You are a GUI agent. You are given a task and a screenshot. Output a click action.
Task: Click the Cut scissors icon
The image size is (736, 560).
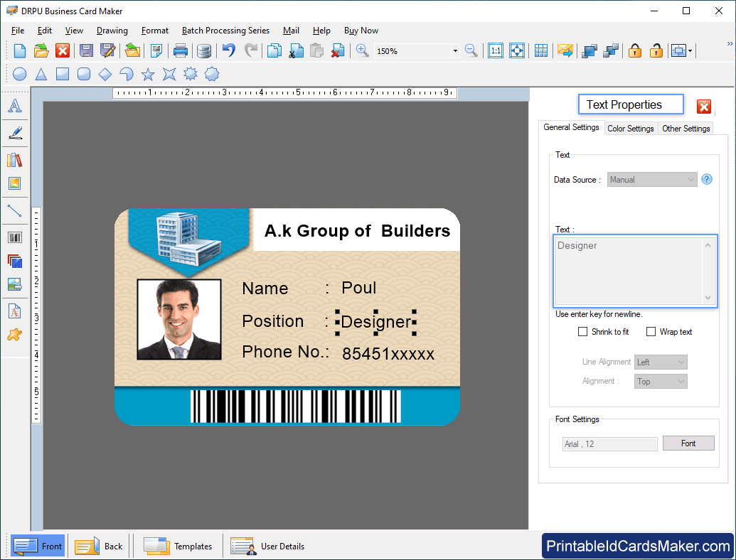tap(296, 50)
